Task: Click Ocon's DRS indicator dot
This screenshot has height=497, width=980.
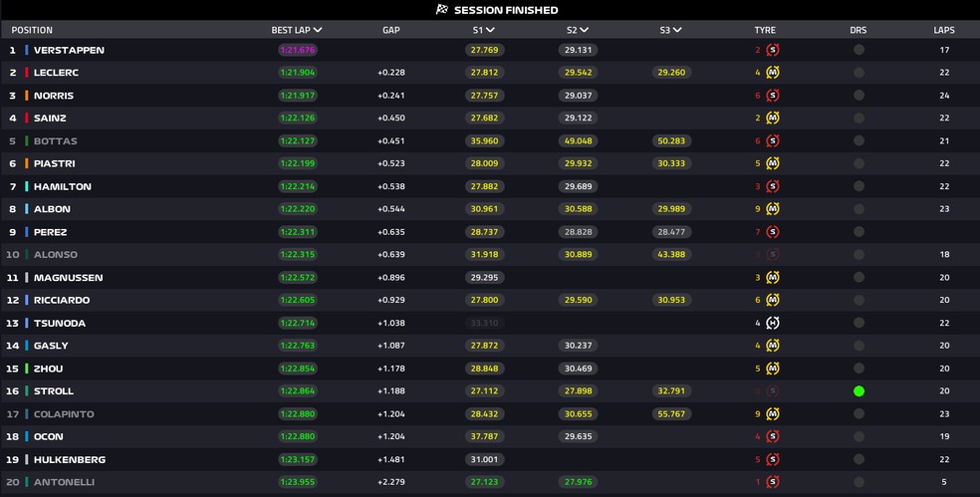Action: point(858,437)
